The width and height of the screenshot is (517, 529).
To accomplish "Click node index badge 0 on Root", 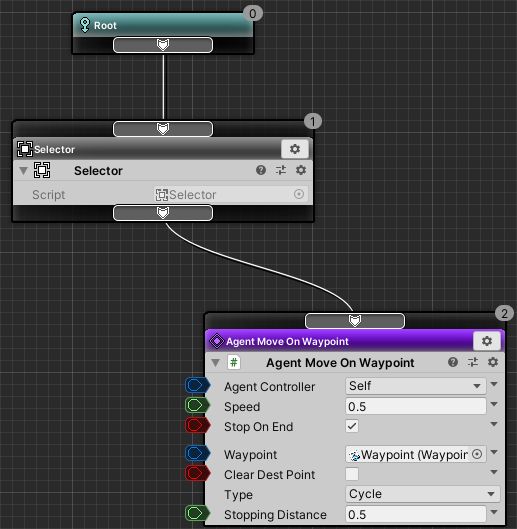I will click(x=253, y=13).
